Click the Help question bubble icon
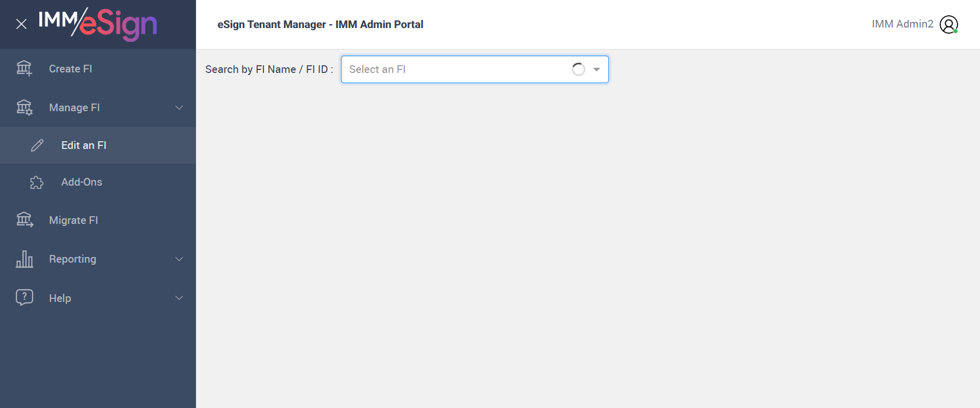This screenshot has height=408, width=980. [24, 297]
